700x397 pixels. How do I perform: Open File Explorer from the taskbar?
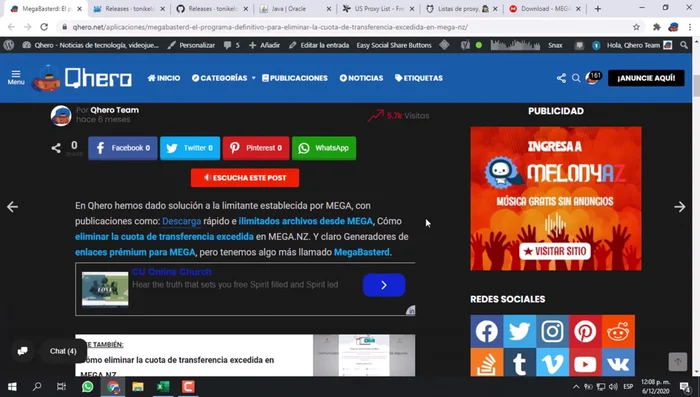tap(138, 387)
